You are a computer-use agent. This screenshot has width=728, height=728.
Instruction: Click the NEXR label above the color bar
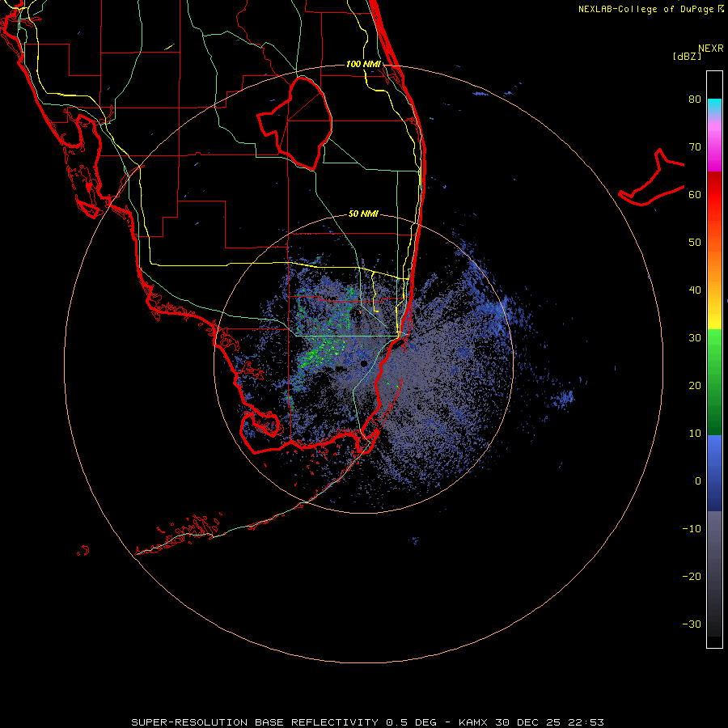click(711, 49)
